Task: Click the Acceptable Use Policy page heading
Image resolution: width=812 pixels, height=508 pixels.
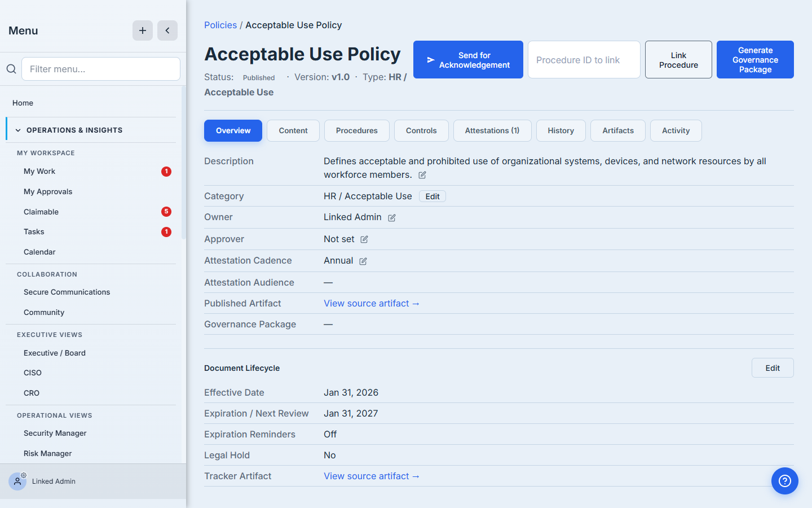Action: 302,54
